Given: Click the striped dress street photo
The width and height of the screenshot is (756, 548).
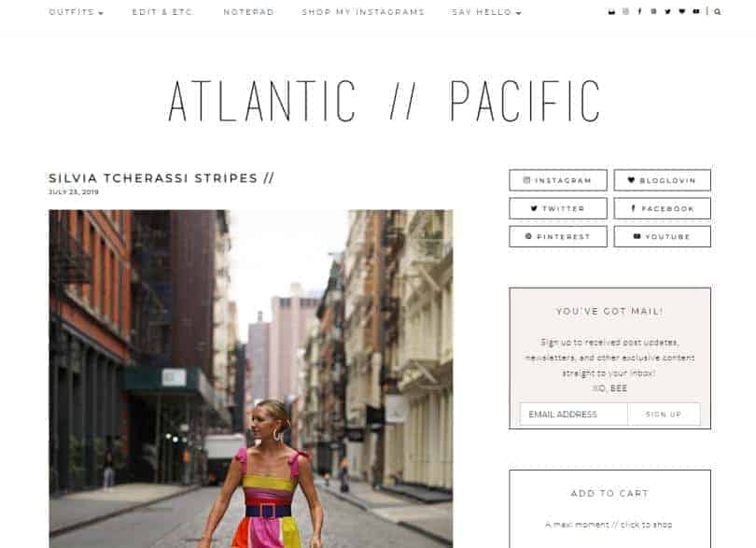Looking at the screenshot, I should tap(251, 379).
